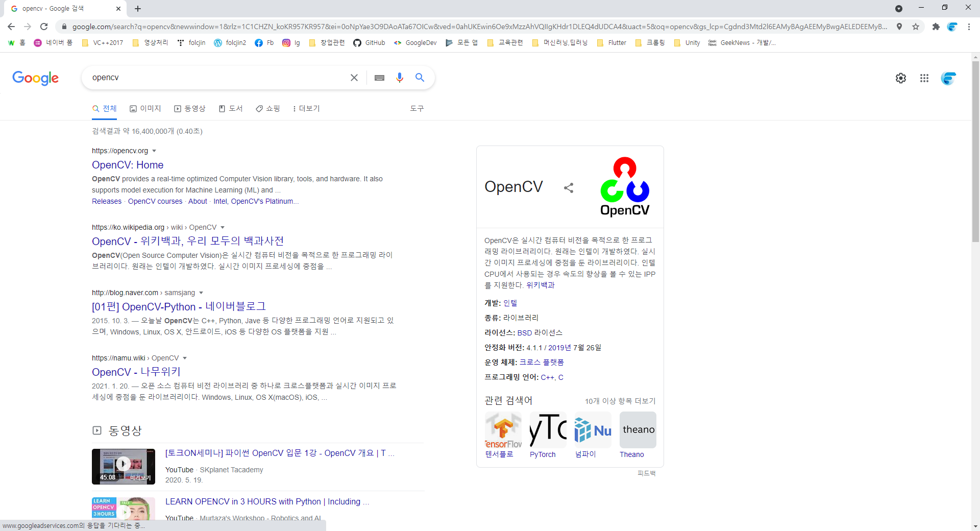Screen dimensions: 980x531
Task: Click 인텔 developer link in panel
Action: click(x=510, y=303)
